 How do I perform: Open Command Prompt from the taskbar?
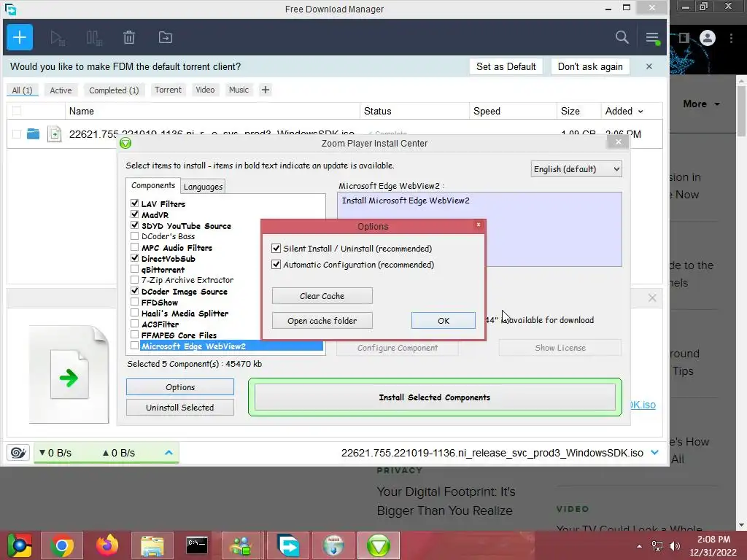point(197,545)
